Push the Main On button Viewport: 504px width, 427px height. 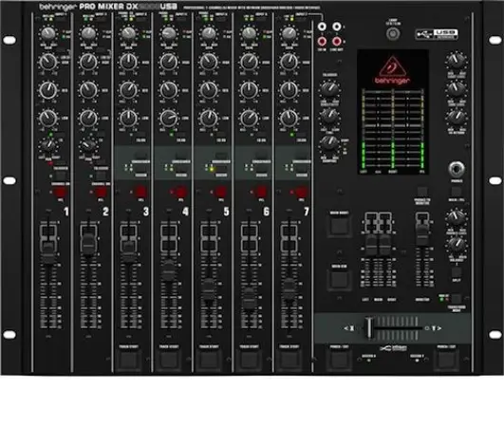click(x=339, y=280)
